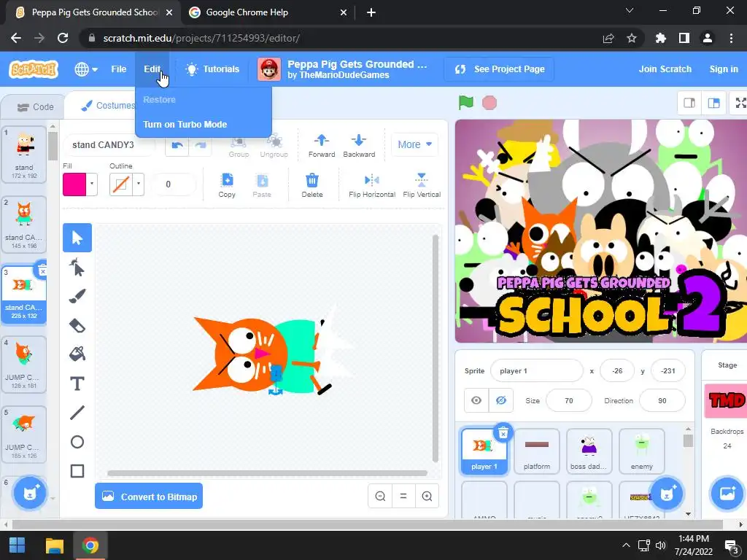
Task: Copy the selected shape
Action: [227, 186]
